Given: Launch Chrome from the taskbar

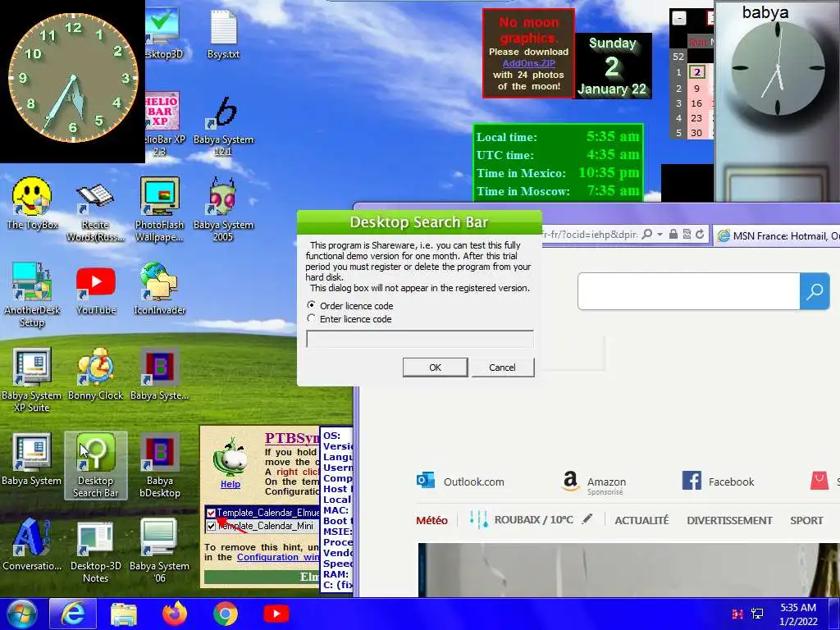Looking at the screenshot, I should (226, 614).
